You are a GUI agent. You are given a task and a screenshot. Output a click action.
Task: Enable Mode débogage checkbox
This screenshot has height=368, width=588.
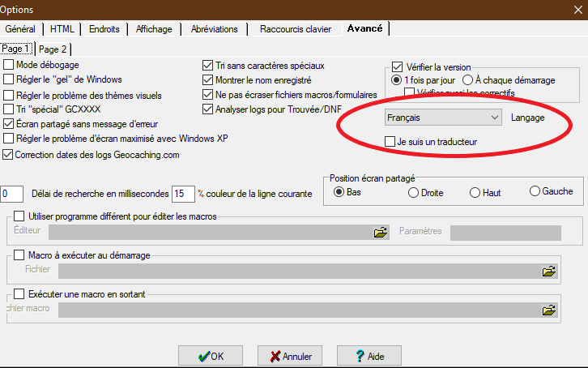pos(9,65)
